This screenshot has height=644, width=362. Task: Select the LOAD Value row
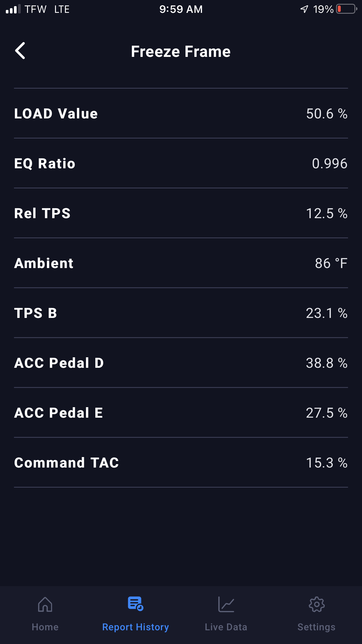tap(181, 113)
